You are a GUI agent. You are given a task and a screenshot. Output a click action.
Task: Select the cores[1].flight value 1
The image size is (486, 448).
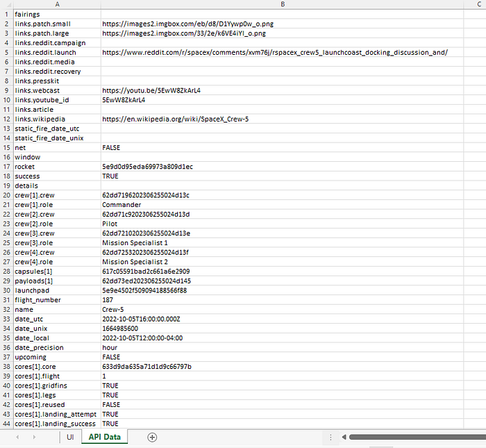point(283,376)
